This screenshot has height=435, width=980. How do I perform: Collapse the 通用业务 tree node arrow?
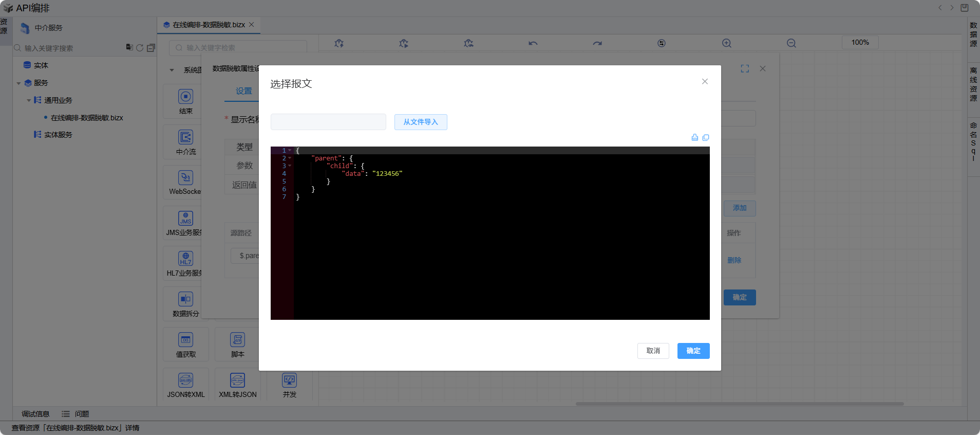[x=29, y=100]
